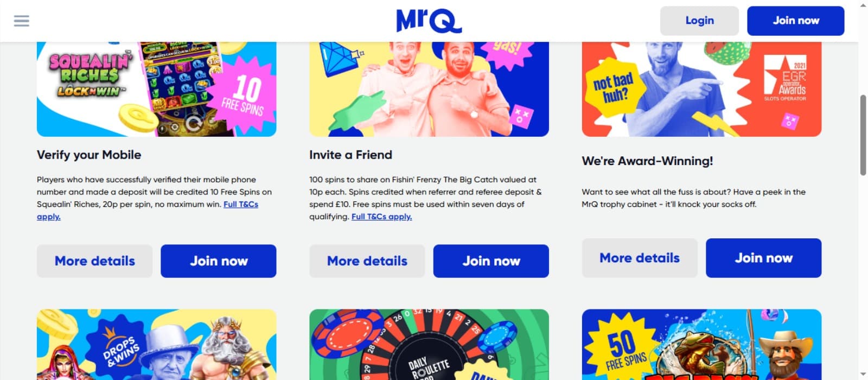Image resolution: width=868 pixels, height=380 pixels.
Task: Click Join now under Verify your Mobile
Action: (x=218, y=261)
